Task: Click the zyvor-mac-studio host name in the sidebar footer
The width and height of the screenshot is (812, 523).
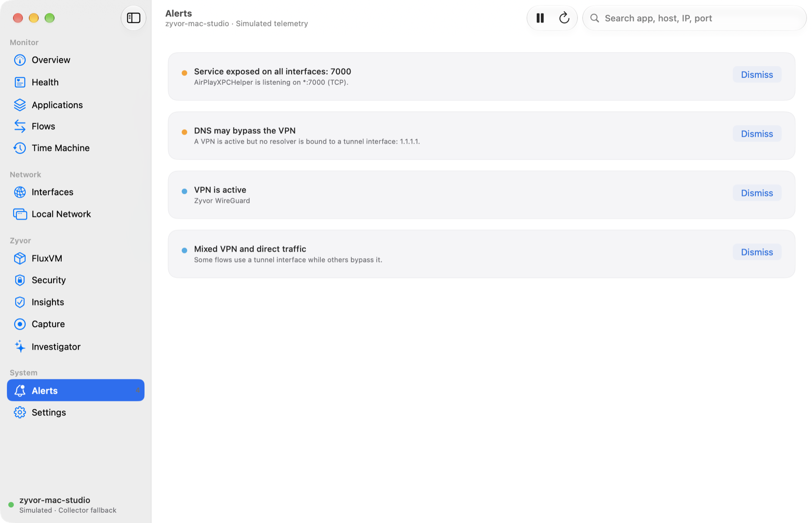Action: (55, 500)
